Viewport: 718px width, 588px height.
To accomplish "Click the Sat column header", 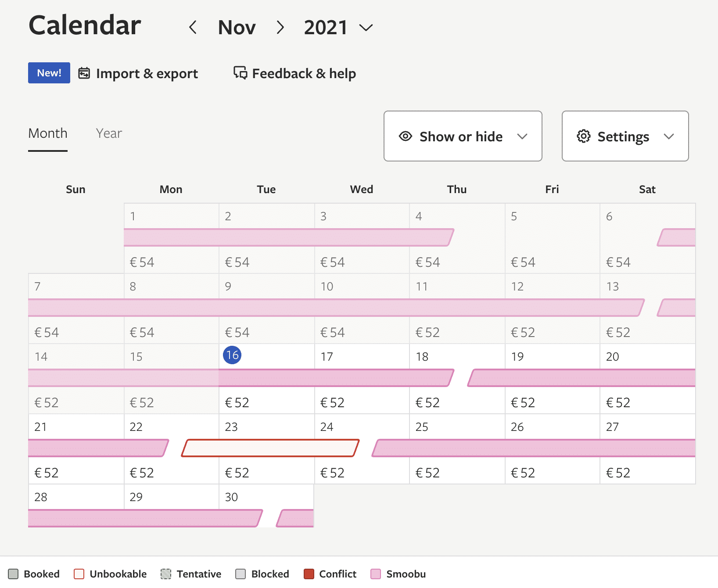I will point(647,190).
